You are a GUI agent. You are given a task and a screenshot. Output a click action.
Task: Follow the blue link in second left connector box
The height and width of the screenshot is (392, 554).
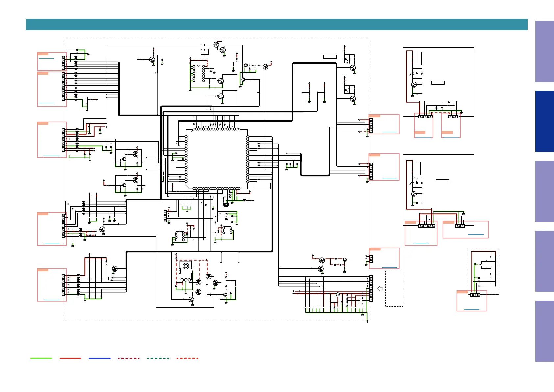tap(46, 103)
